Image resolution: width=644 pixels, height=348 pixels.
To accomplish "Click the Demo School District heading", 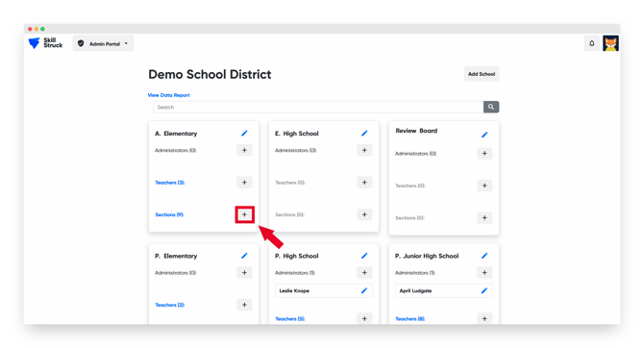I will [x=210, y=74].
